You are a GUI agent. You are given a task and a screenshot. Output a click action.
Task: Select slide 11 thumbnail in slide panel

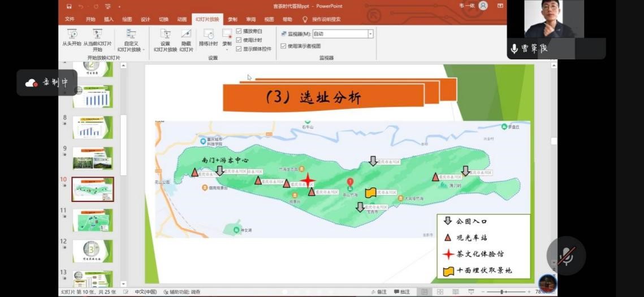(93, 220)
